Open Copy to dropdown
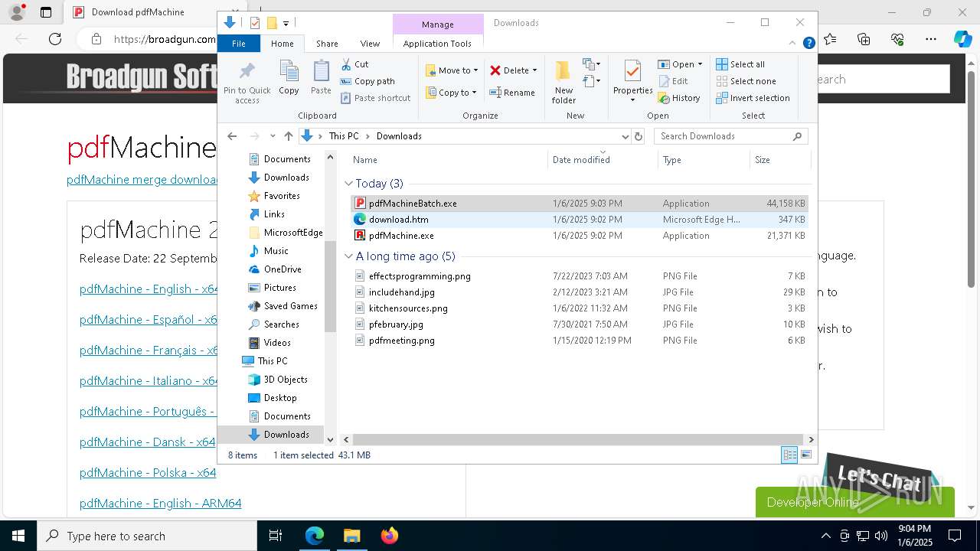 [452, 93]
